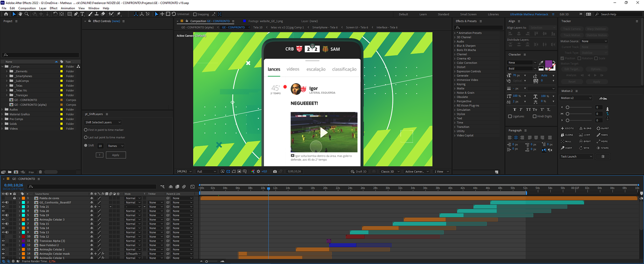Toggle the Draft 3D button
Viewport: 644px width, 264px height.
359,172
